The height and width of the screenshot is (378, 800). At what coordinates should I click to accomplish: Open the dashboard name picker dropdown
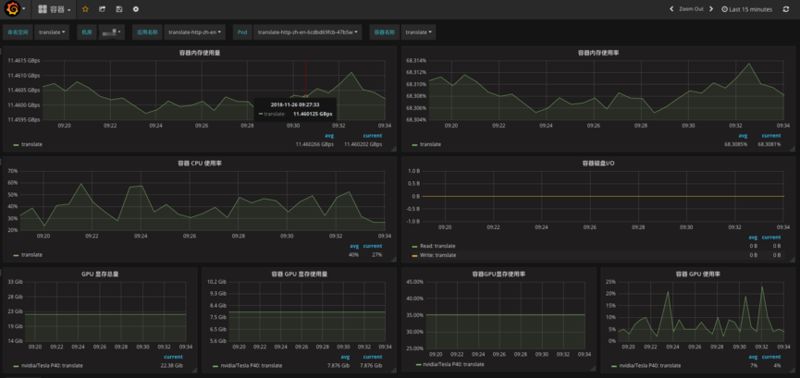click(54, 9)
